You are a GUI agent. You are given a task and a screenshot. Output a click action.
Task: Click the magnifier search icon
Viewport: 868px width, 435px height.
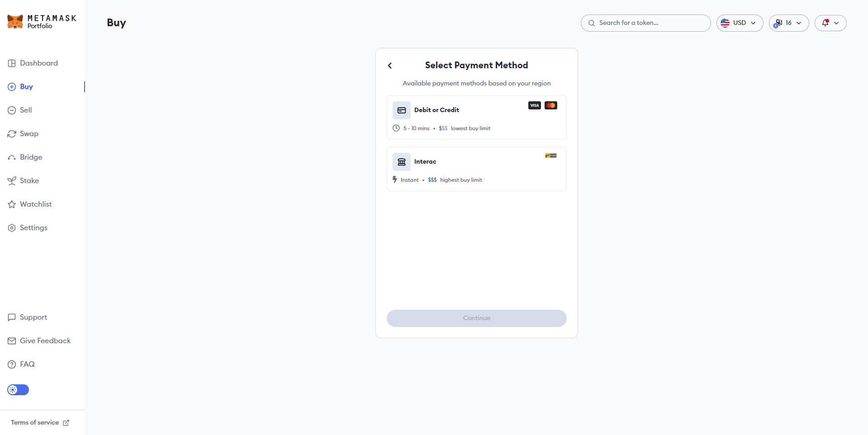(592, 23)
